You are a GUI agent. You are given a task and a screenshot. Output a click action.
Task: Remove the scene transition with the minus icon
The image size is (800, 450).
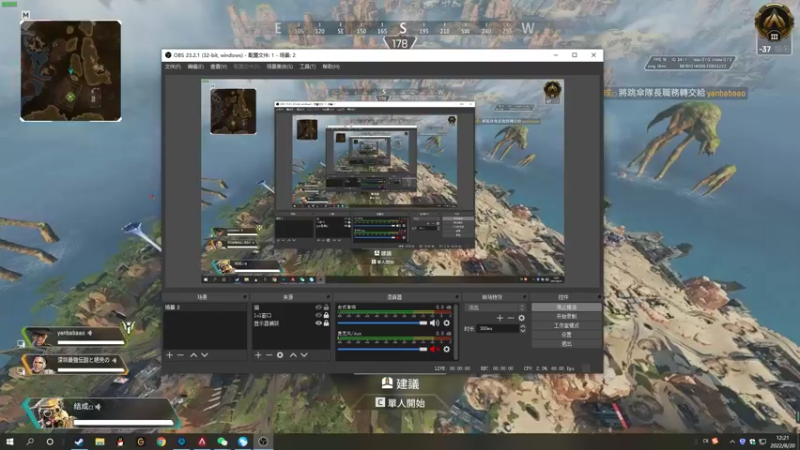pyautogui.click(x=510, y=318)
